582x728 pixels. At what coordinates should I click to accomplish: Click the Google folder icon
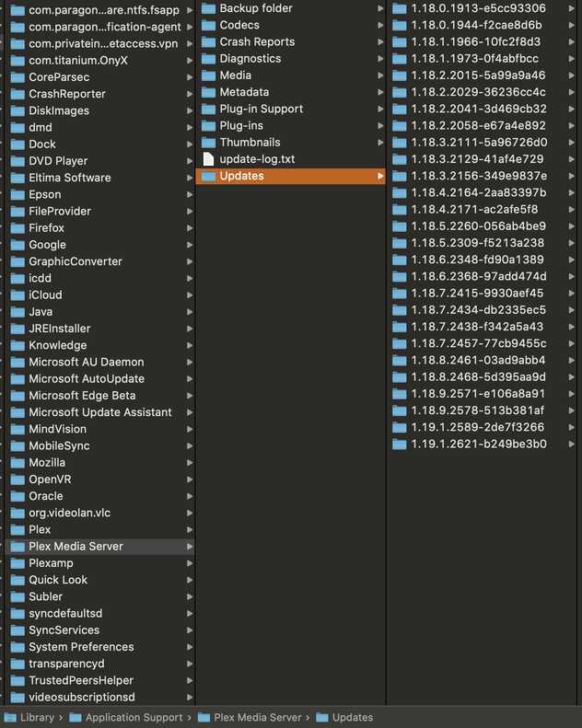(17, 245)
